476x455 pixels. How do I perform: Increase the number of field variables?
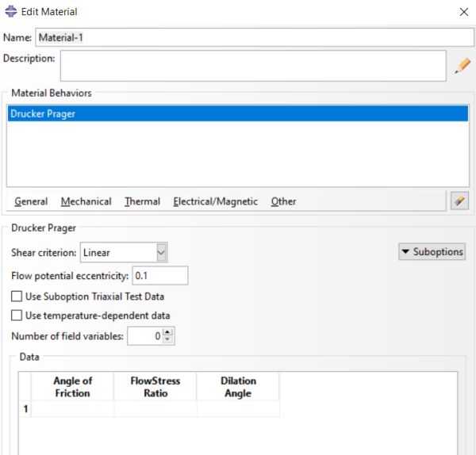pyautogui.click(x=168, y=332)
